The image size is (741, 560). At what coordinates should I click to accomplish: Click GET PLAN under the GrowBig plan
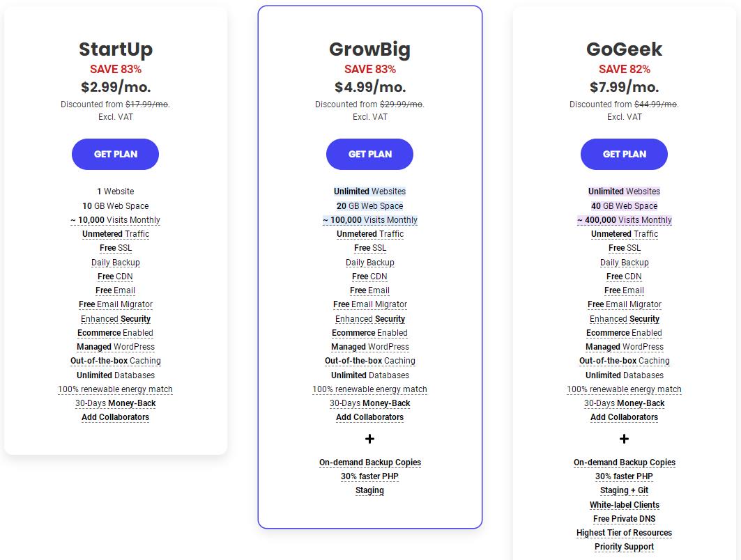point(369,154)
